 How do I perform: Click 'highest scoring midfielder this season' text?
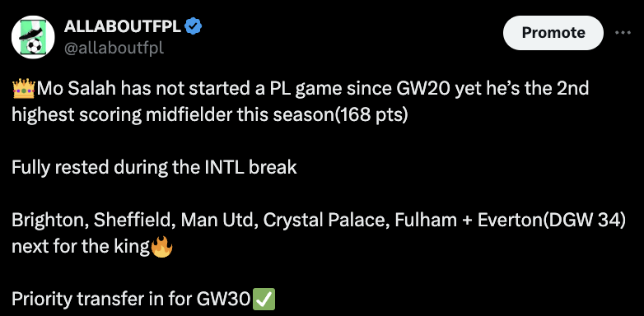pyautogui.click(x=173, y=115)
